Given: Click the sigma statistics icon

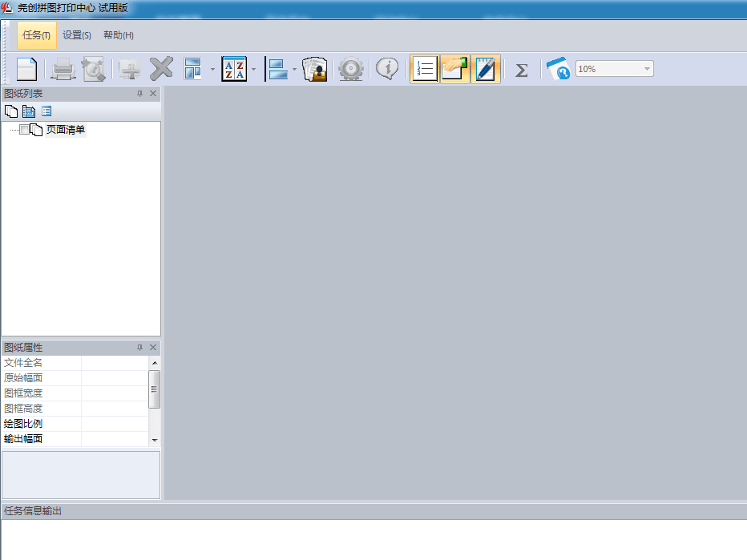Looking at the screenshot, I should pyautogui.click(x=521, y=70).
